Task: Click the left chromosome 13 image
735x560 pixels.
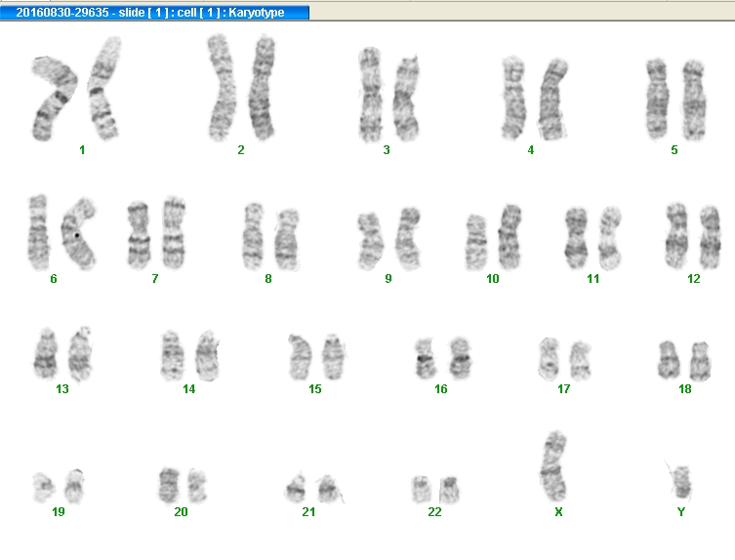Action: (x=46, y=354)
